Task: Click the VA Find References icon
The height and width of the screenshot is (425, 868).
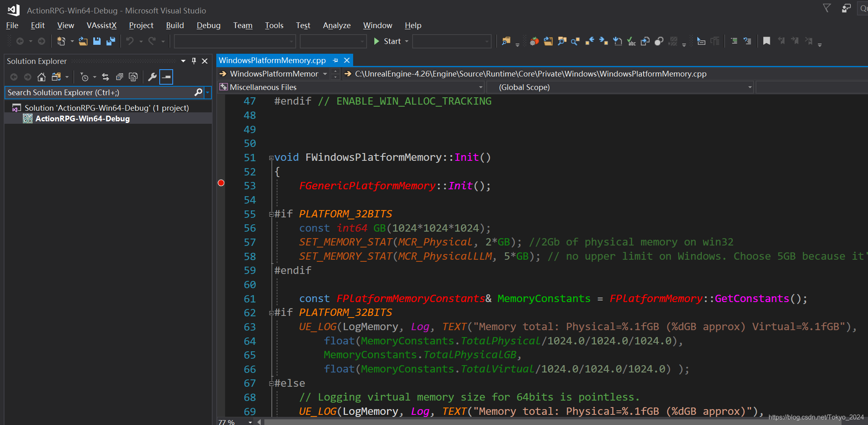Action: 576,41
